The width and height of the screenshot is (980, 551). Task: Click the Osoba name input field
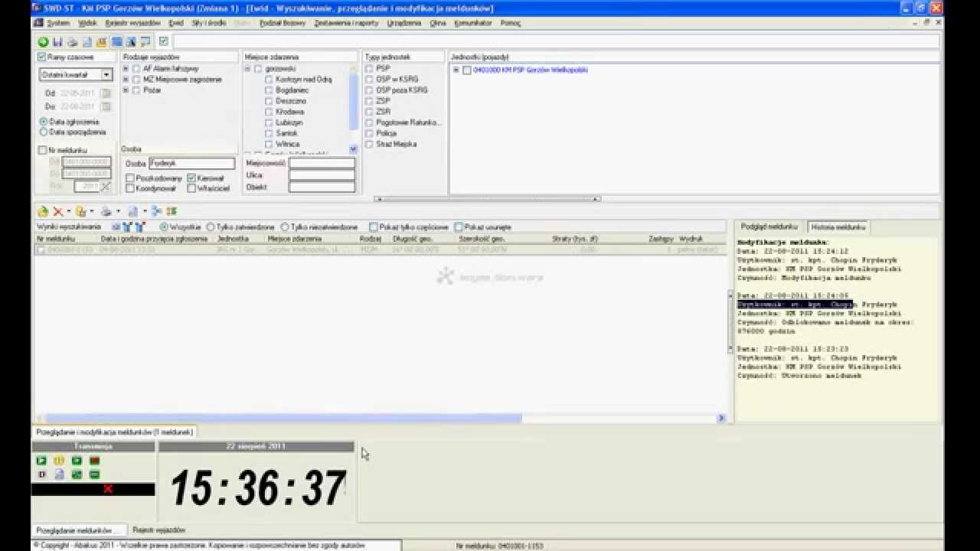click(191, 164)
